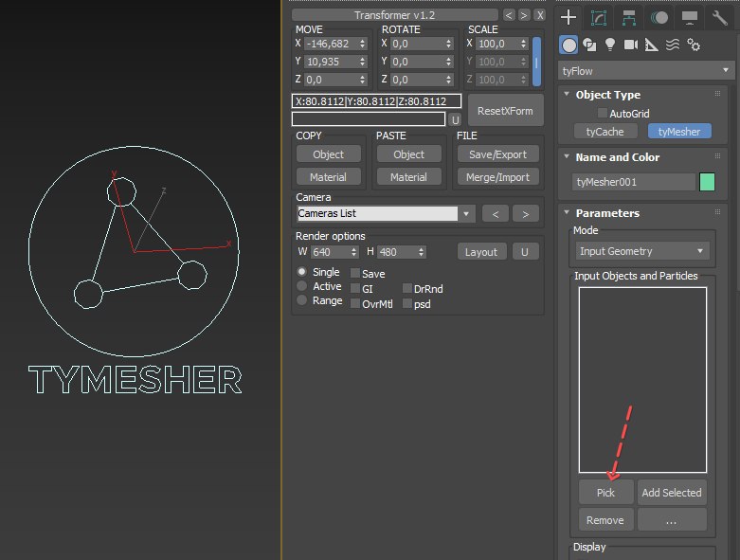740x560 pixels.
Task: Enable the GI checkbox
Action: [x=355, y=288]
